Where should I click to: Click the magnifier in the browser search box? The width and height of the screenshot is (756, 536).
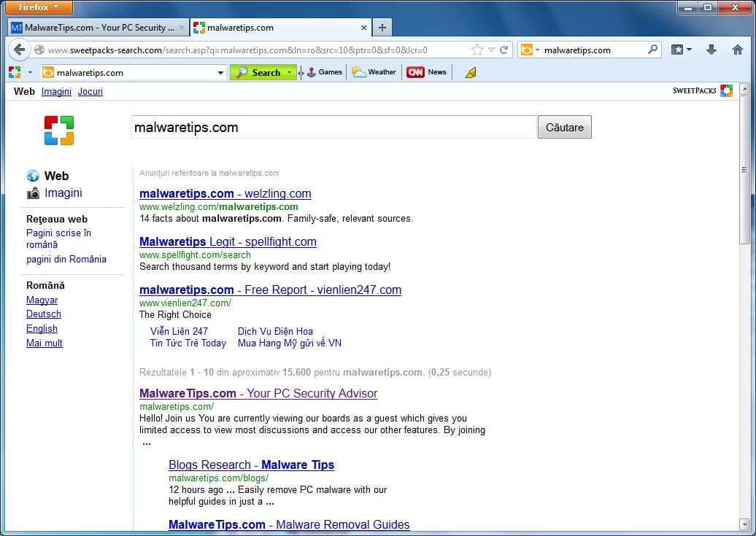[653, 49]
